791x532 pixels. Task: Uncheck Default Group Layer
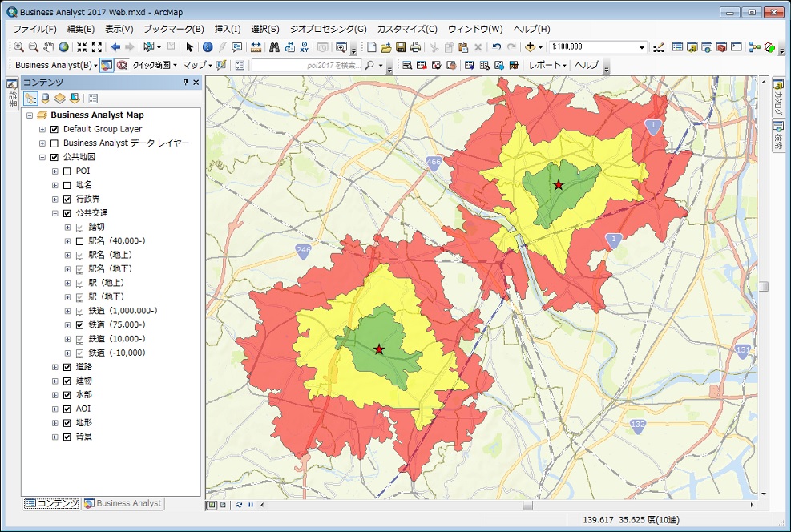tap(54, 129)
